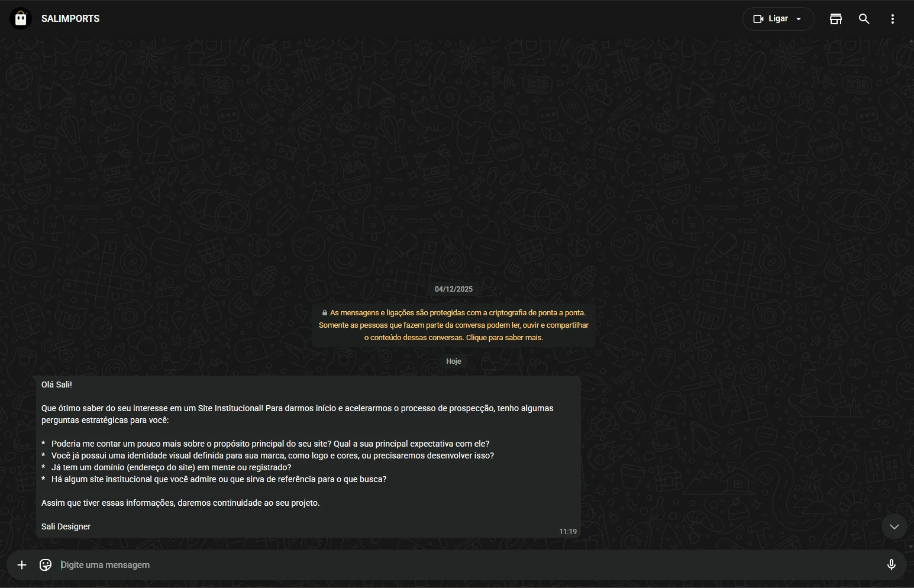Click the SALIMPORTS contact name in header
Screen dimensions: 914x588
pos(70,19)
